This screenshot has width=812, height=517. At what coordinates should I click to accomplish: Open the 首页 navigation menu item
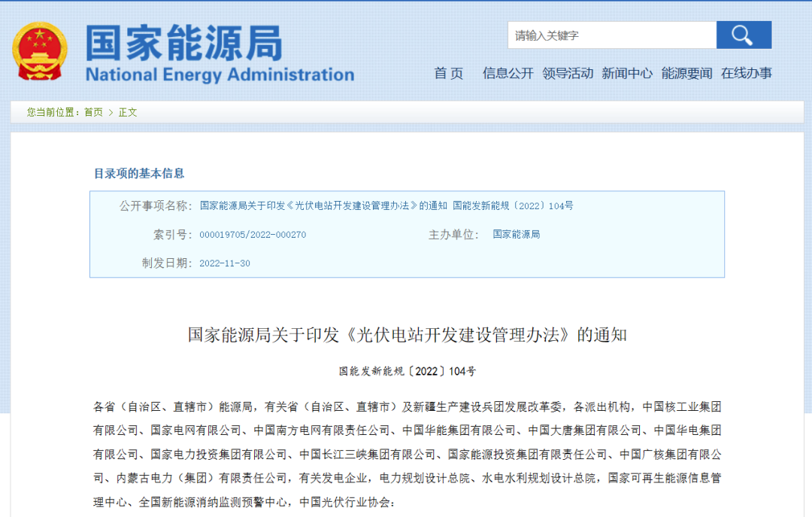coord(448,73)
